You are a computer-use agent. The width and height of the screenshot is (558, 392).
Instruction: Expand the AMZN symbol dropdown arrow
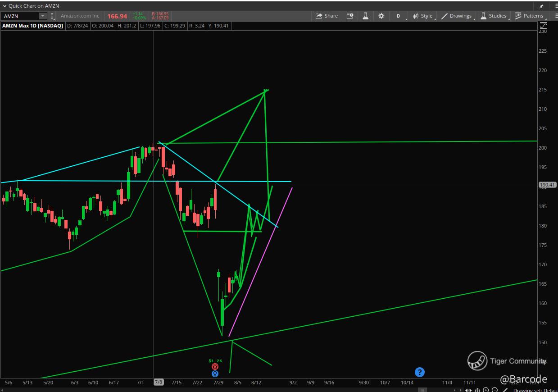43,16
